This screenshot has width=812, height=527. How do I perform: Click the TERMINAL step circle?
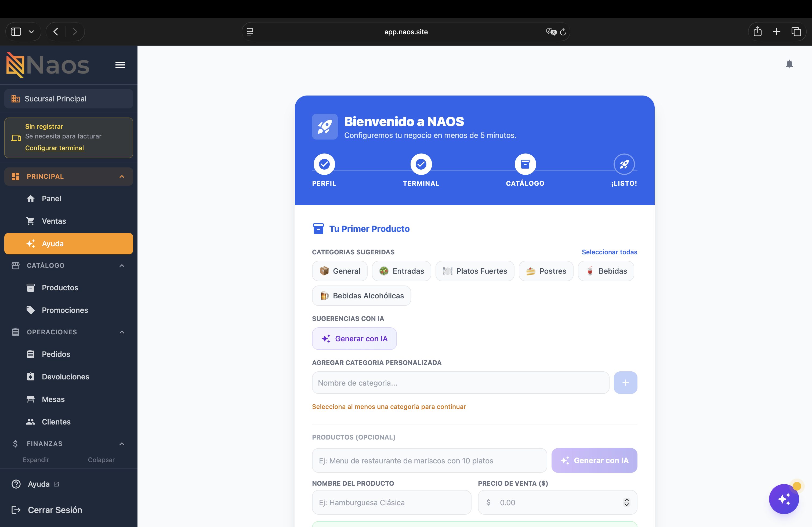(x=421, y=164)
